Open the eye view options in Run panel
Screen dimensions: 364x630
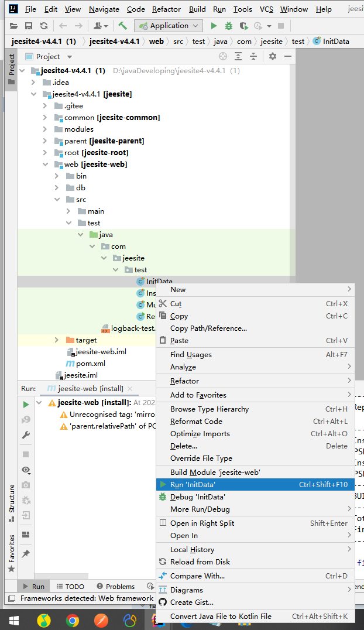pos(26,470)
